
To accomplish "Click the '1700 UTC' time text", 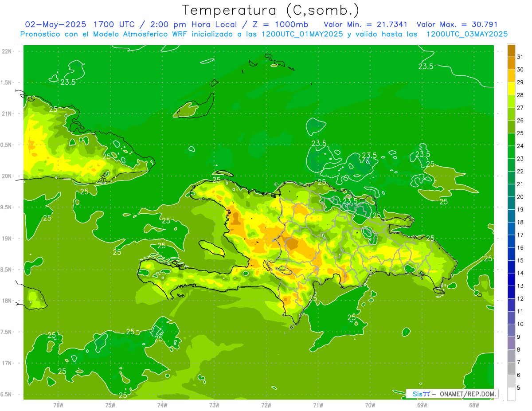I will click(x=114, y=24).
